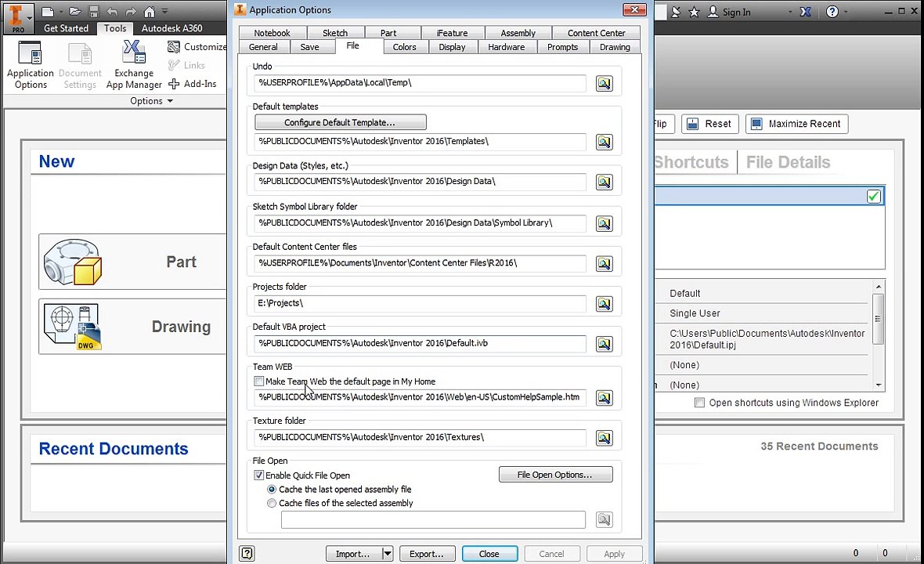
Task: Browse for the Projects folder
Action: [604, 303]
